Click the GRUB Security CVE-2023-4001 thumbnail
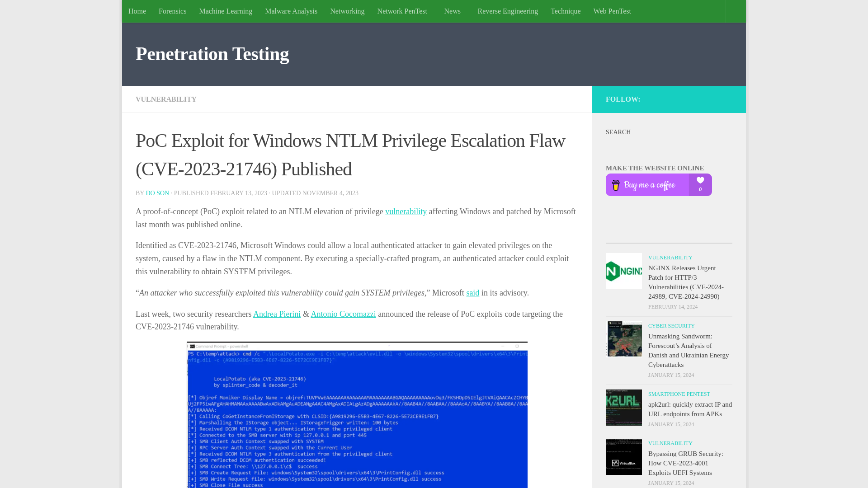Viewport: 868px width, 488px height. pos(623,456)
